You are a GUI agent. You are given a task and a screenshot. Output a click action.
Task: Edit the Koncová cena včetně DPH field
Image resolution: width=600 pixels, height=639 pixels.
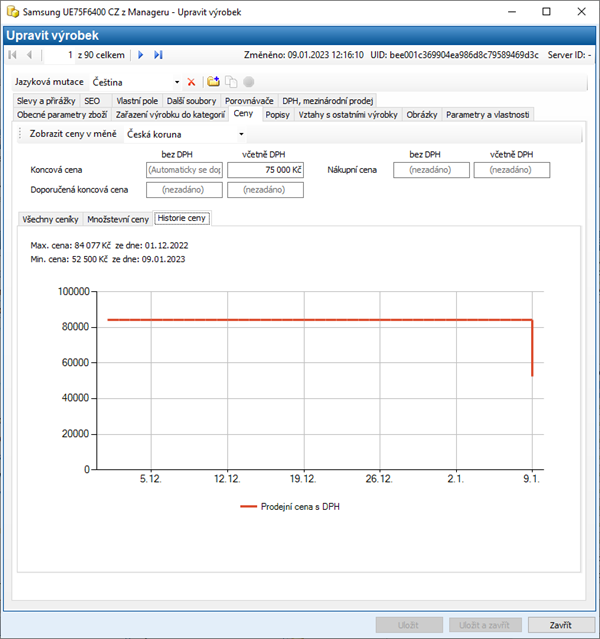tap(265, 171)
